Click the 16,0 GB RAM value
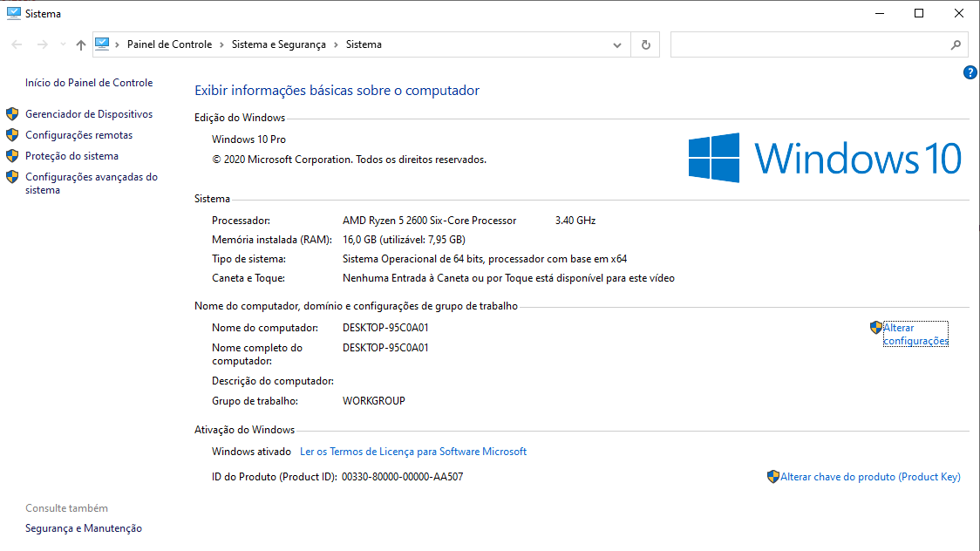The width and height of the screenshot is (980, 551). pyautogui.click(x=404, y=239)
